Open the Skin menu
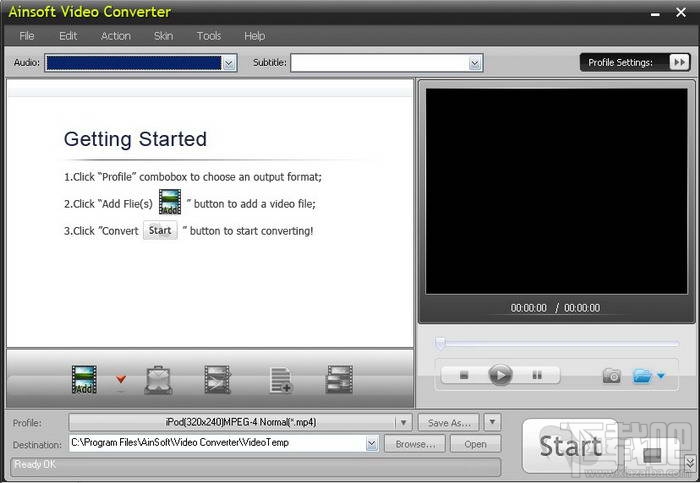This screenshot has height=483, width=700. [163, 36]
